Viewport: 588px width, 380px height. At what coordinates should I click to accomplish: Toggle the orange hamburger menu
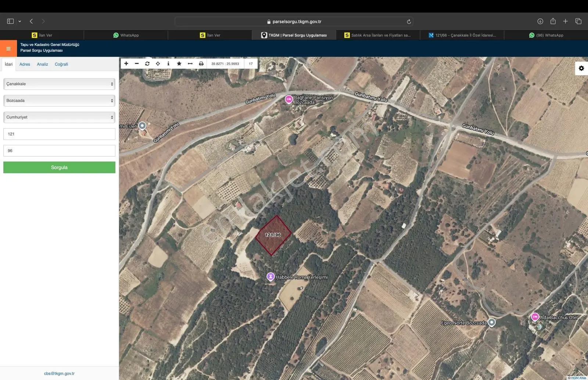[x=8, y=48]
